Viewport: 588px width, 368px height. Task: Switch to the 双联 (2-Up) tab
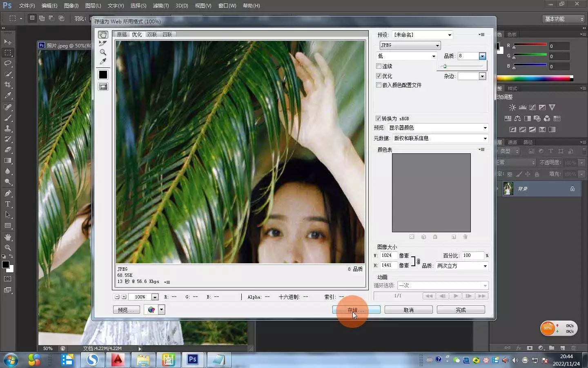[x=152, y=34]
